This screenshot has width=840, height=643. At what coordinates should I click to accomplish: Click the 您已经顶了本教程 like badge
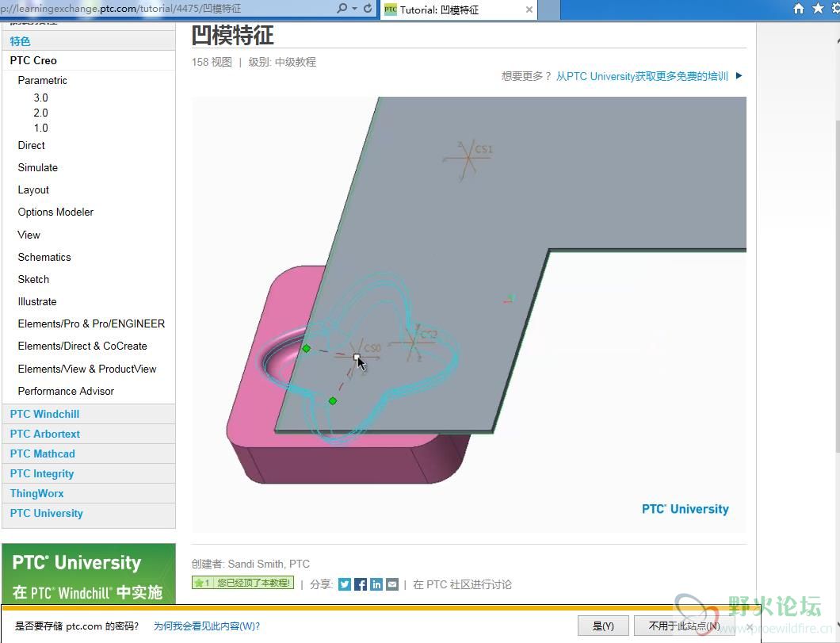(x=242, y=583)
